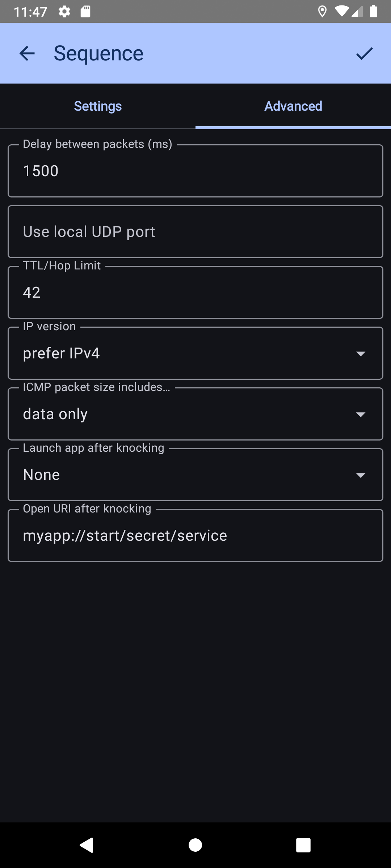Tap the Sequence title text
Viewport: 391px width, 868px height.
click(x=98, y=54)
